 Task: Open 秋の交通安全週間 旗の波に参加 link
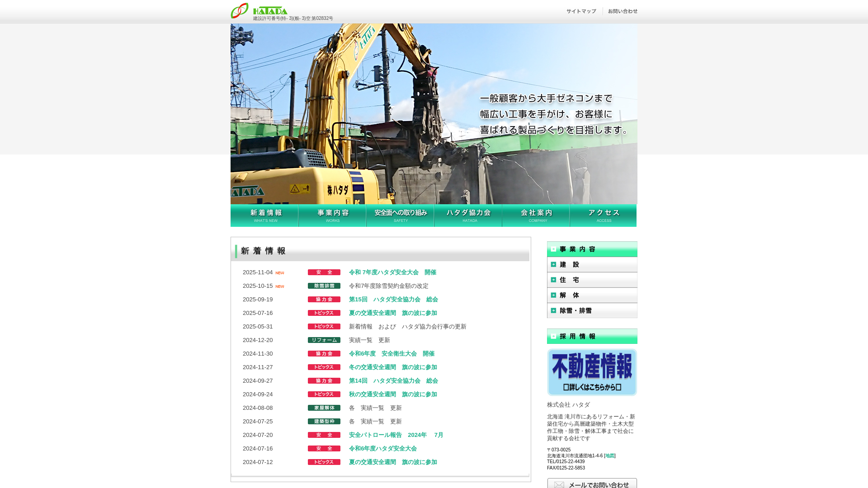click(393, 394)
